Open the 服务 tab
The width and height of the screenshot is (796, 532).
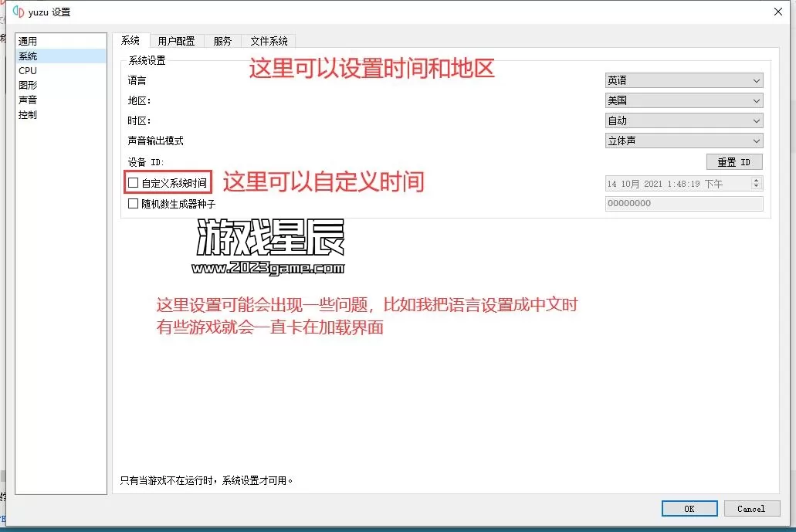click(x=222, y=41)
